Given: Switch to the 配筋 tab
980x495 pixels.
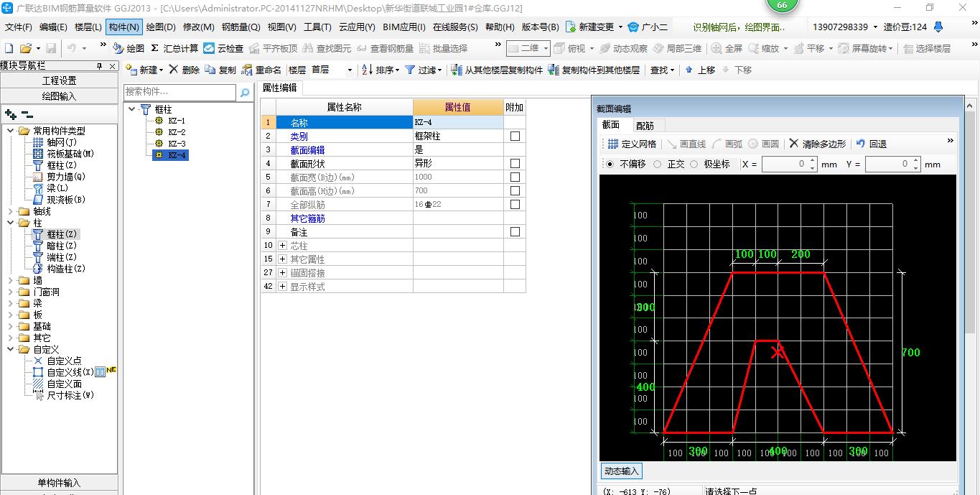Looking at the screenshot, I should click(x=645, y=126).
